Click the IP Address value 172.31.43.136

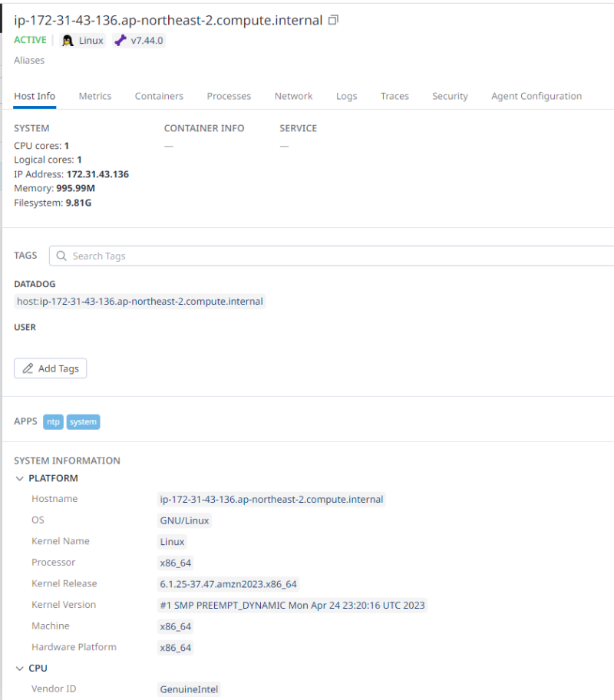click(x=97, y=174)
